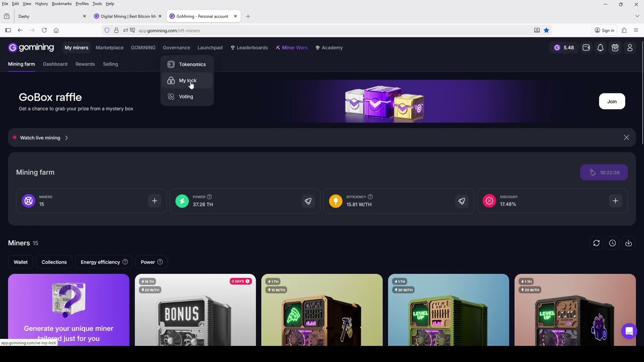This screenshot has height=362, width=644.
Task: Open the shopping basket icon
Action: click(x=615, y=48)
